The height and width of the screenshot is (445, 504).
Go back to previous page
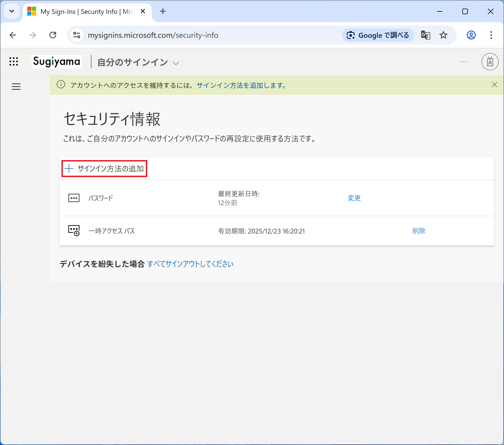(x=13, y=35)
